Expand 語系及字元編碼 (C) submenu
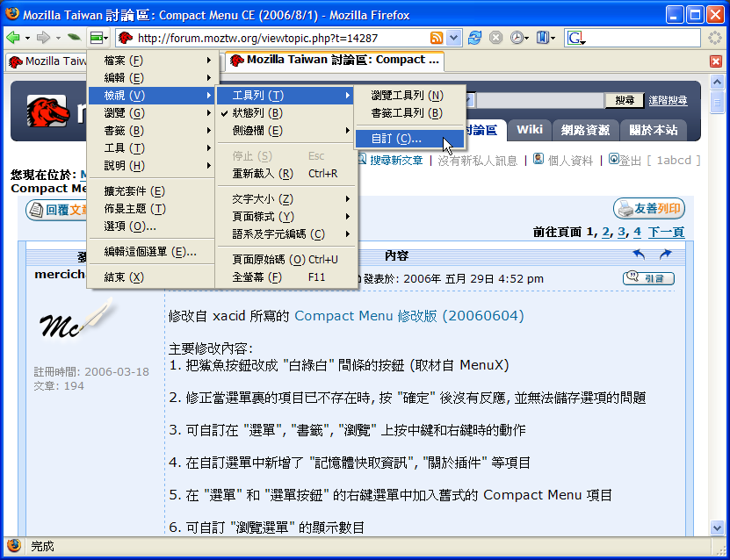 click(x=285, y=234)
